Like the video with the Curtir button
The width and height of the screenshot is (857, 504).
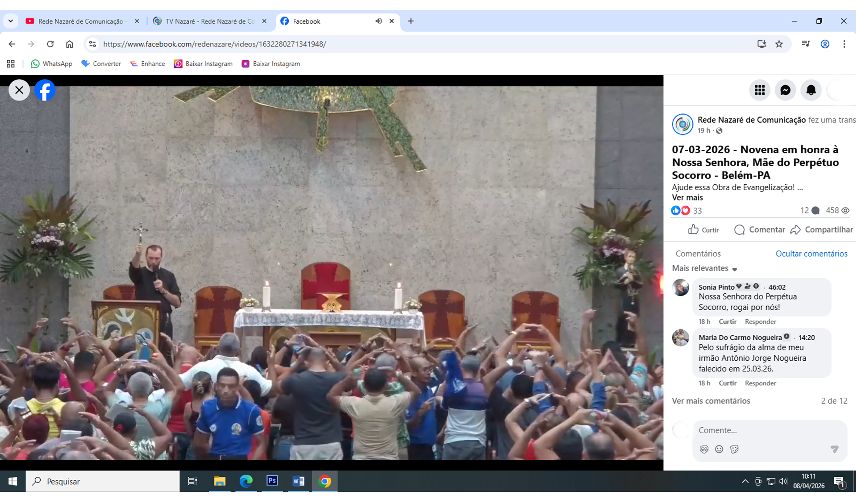pos(703,229)
